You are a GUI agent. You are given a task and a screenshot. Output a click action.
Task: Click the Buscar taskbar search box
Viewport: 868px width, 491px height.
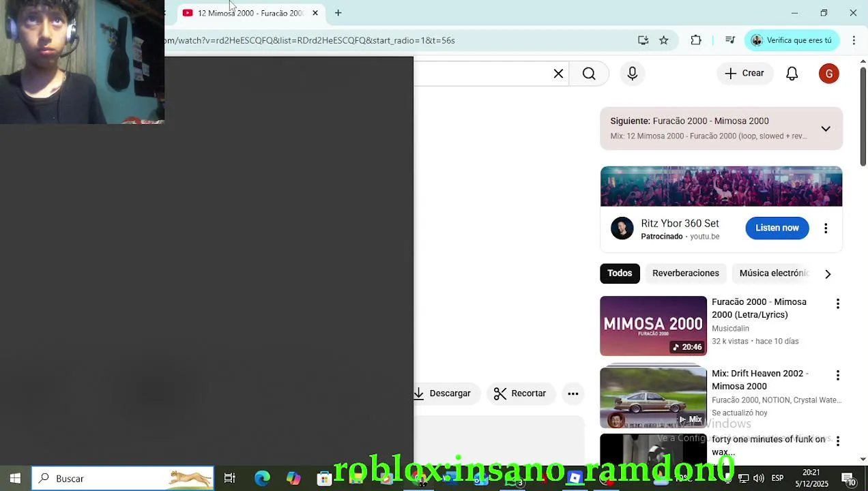(123, 478)
